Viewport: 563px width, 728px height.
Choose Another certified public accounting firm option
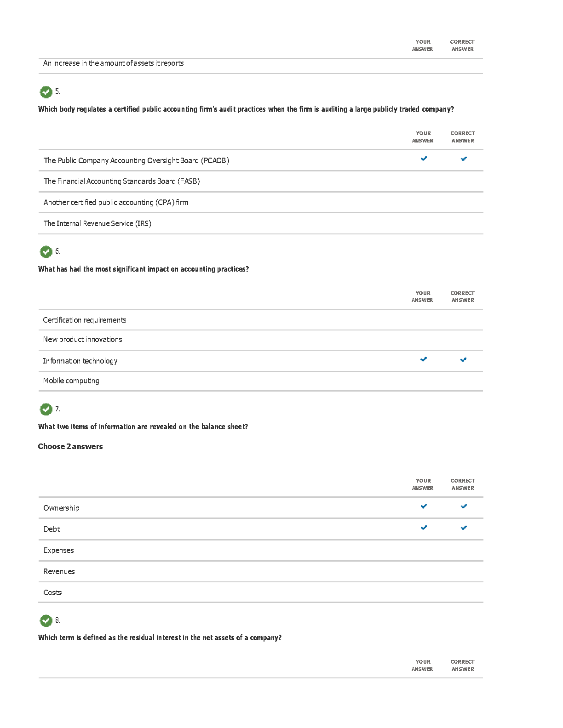tap(116, 202)
